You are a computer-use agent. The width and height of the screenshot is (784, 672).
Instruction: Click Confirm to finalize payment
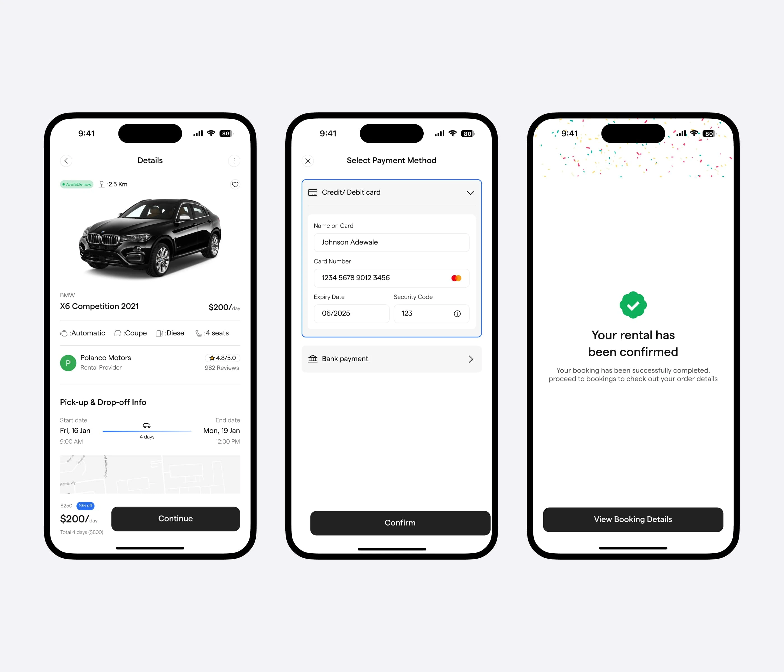pyautogui.click(x=392, y=521)
